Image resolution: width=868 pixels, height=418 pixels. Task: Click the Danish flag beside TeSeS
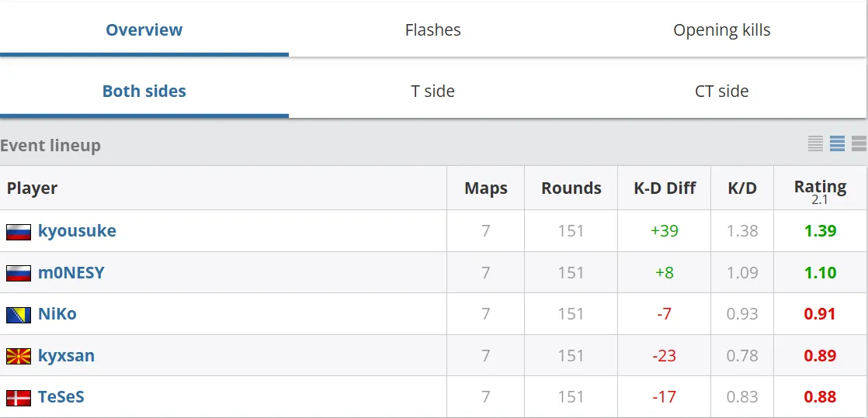[x=19, y=398]
